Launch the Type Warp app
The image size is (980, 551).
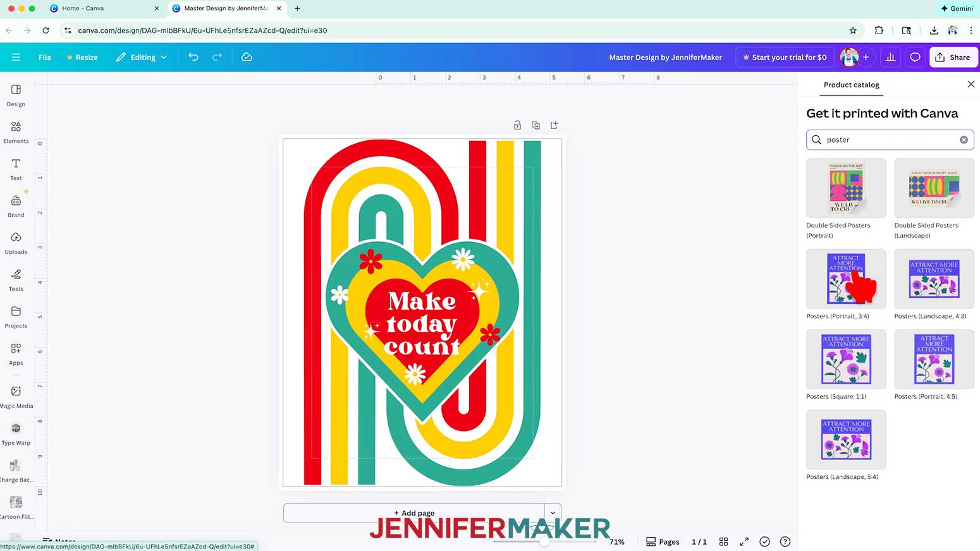16,433
